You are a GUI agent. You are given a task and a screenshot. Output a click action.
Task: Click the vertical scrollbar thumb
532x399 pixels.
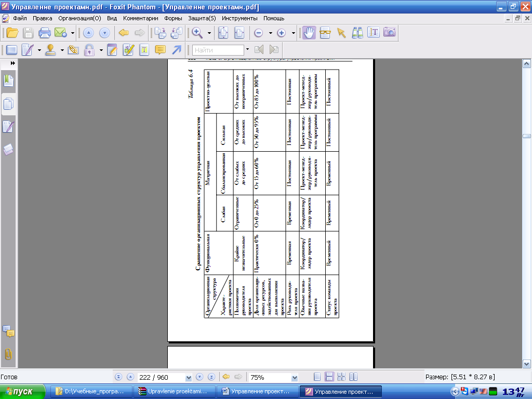(527, 136)
